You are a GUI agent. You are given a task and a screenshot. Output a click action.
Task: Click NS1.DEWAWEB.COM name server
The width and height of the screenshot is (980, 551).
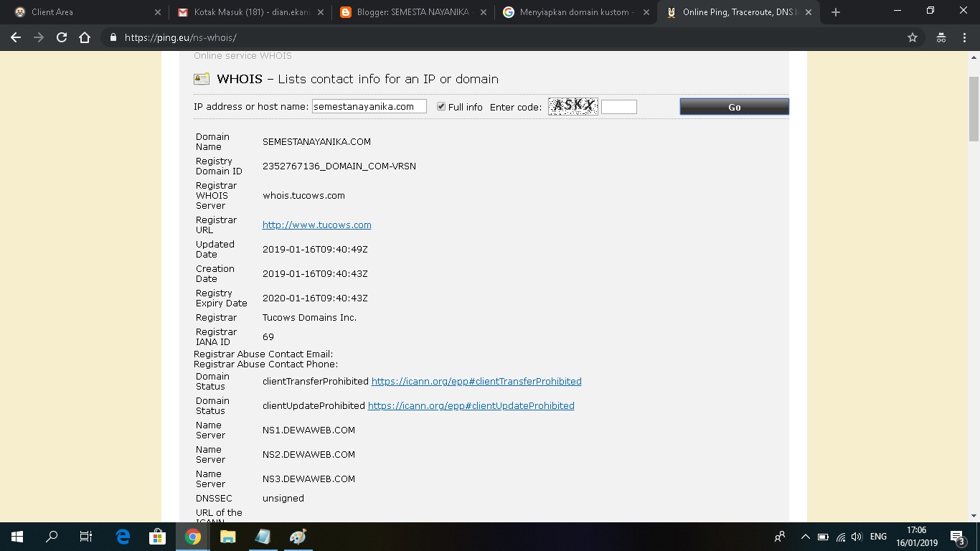pos(308,430)
